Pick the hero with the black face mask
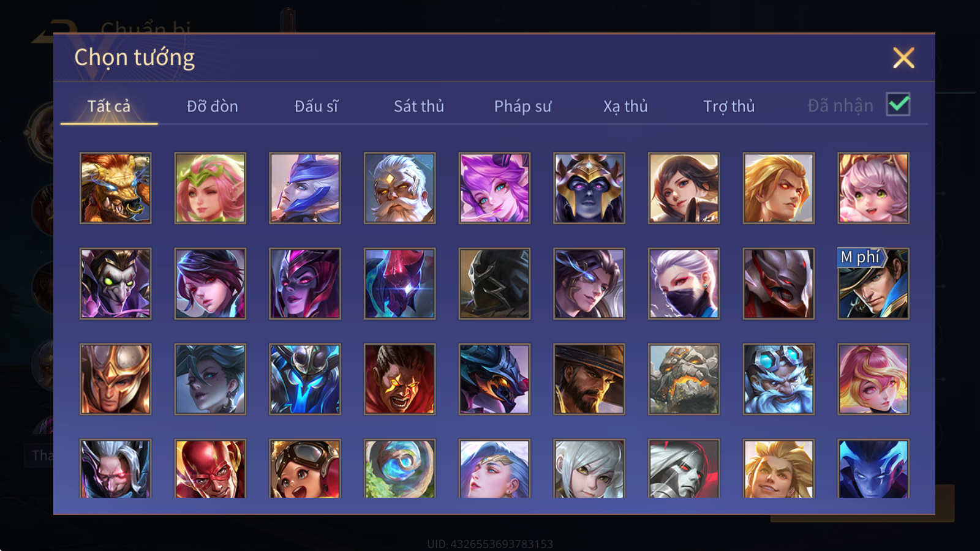 [x=684, y=283]
